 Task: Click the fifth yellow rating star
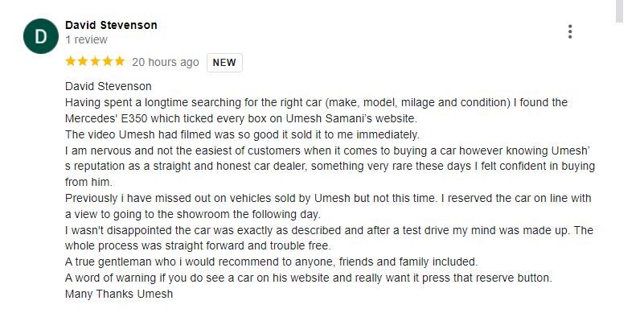pyautogui.click(x=120, y=62)
